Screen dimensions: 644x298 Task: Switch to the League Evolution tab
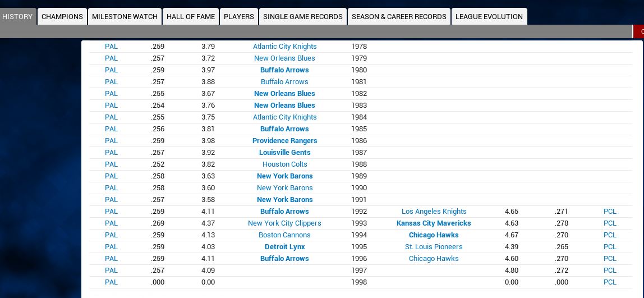489,17
